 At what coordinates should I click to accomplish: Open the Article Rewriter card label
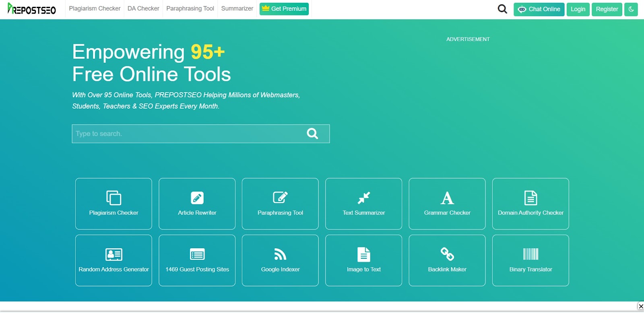tap(197, 213)
